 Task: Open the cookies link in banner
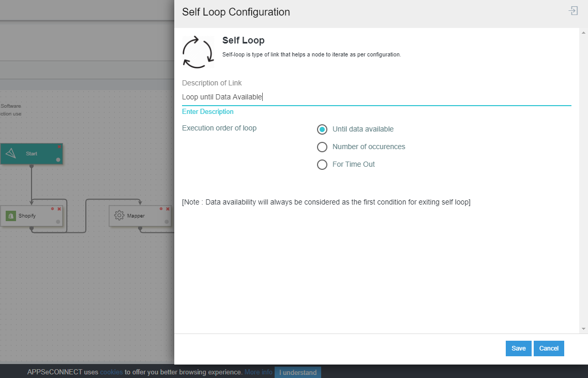click(x=111, y=372)
